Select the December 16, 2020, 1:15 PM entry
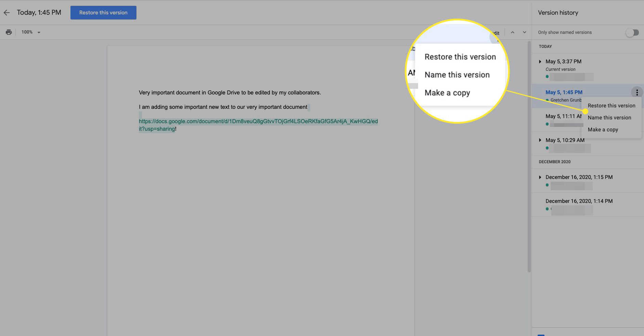 pos(588,181)
